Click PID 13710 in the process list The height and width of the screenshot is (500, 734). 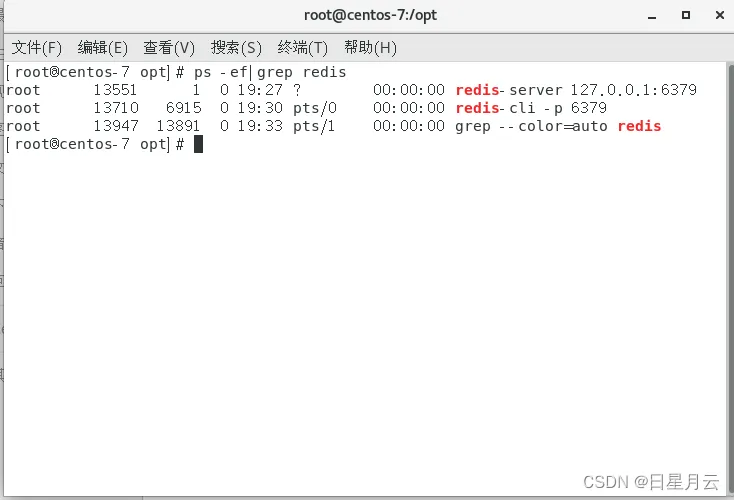[x=116, y=108]
